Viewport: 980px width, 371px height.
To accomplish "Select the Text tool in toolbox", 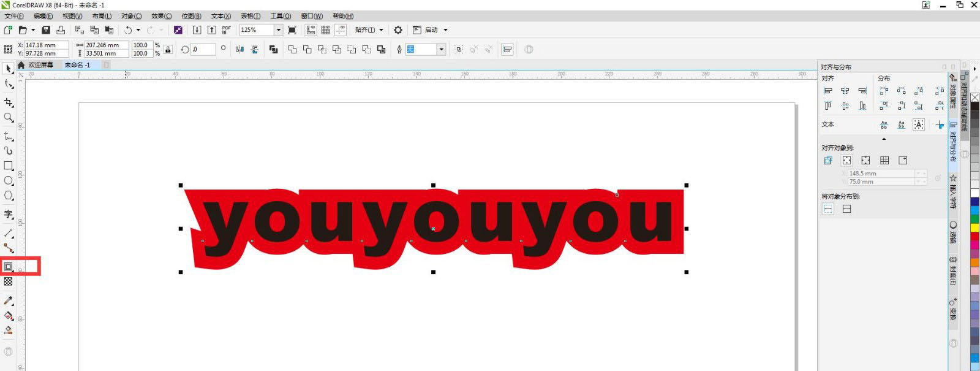I will 9,214.
